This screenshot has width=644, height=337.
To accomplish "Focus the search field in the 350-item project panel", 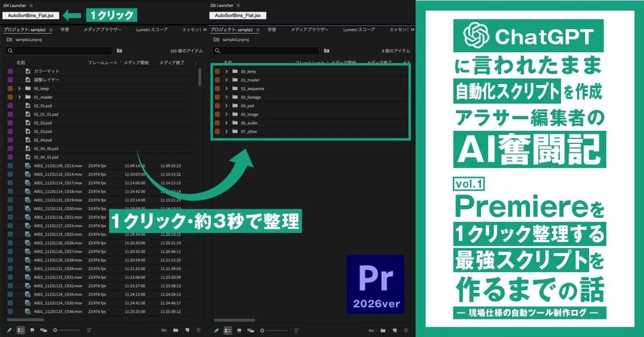I will tap(59, 51).
